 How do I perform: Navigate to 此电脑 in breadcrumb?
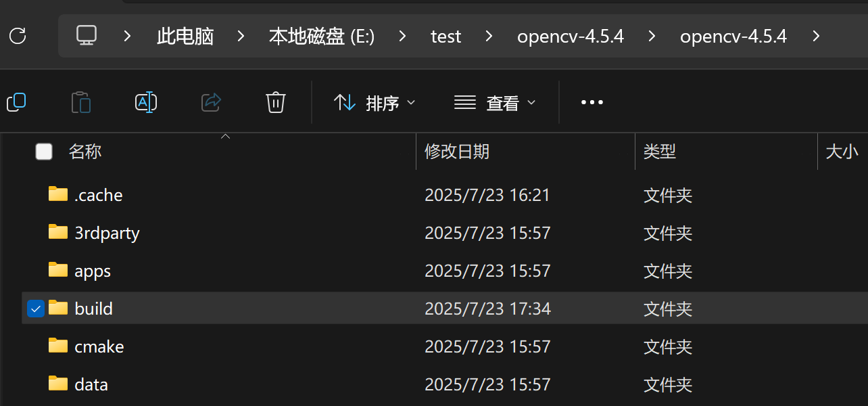(185, 36)
